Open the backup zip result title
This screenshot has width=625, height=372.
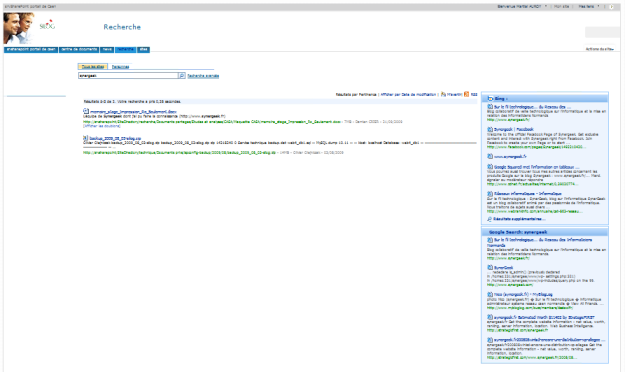[115, 138]
